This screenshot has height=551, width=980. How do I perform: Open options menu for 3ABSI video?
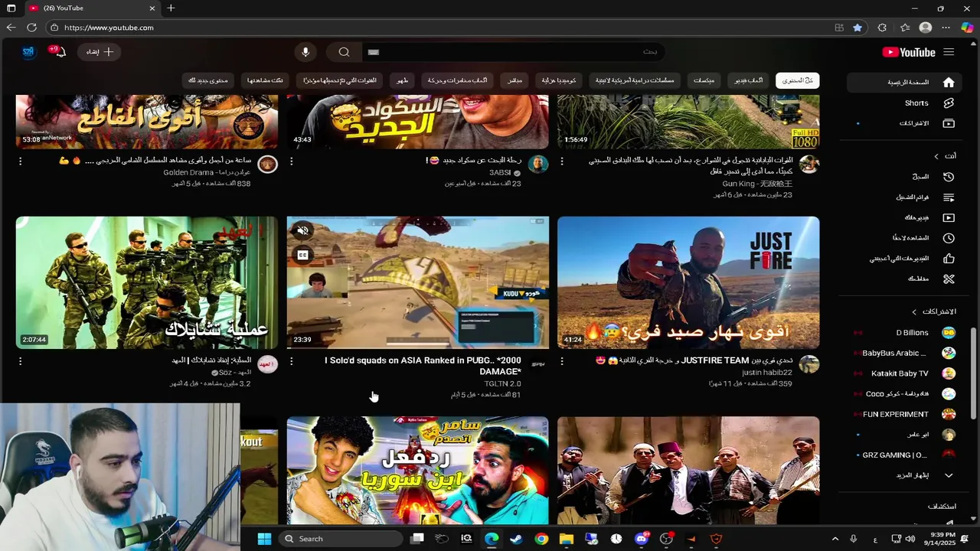[x=291, y=161]
